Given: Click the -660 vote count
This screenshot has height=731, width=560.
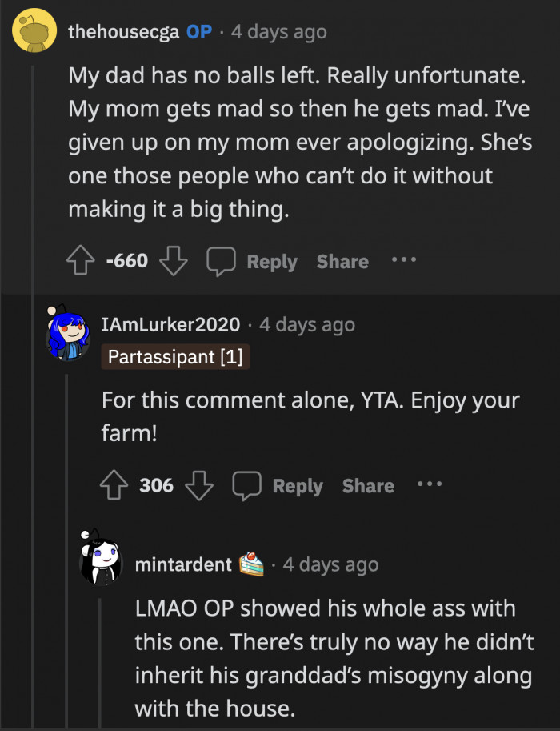Looking at the screenshot, I should pos(128,260).
